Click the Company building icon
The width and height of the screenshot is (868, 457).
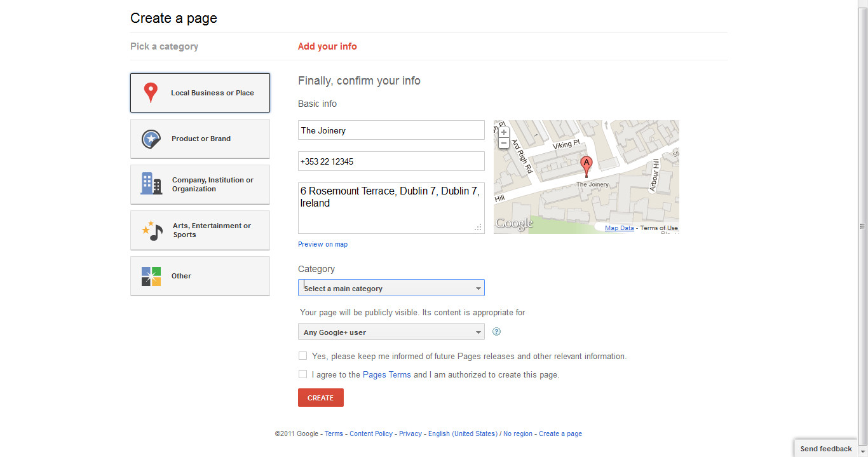(x=151, y=184)
